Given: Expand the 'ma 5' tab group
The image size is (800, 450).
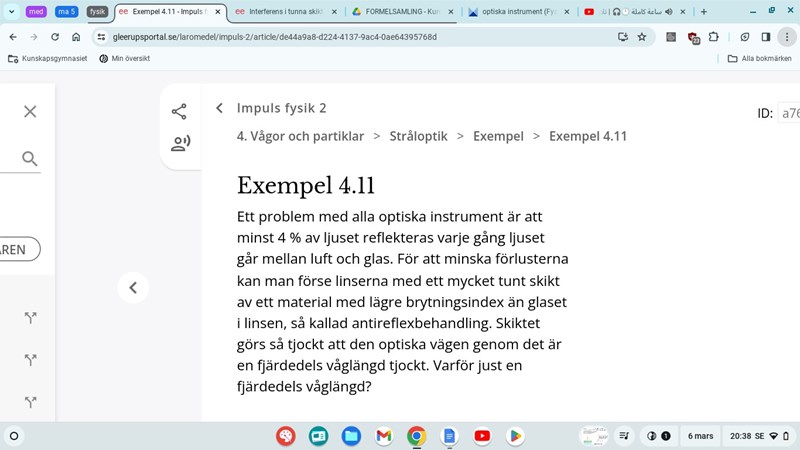Looking at the screenshot, I should [66, 12].
